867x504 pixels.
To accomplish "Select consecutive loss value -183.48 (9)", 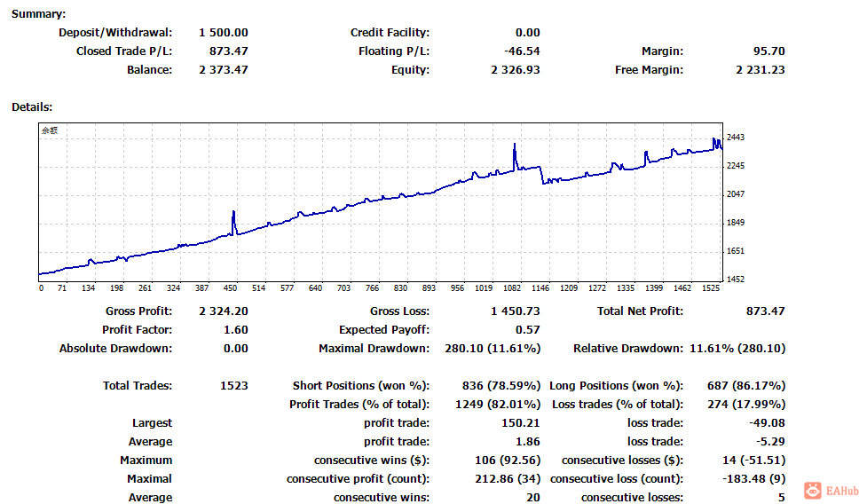I will pyautogui.click(x=754, y=479).
